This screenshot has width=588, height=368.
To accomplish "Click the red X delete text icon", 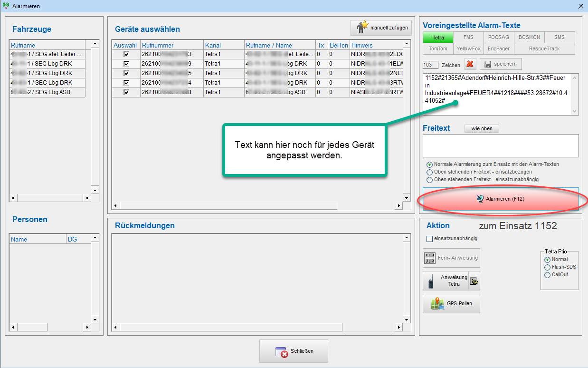I will click(470, 64).
